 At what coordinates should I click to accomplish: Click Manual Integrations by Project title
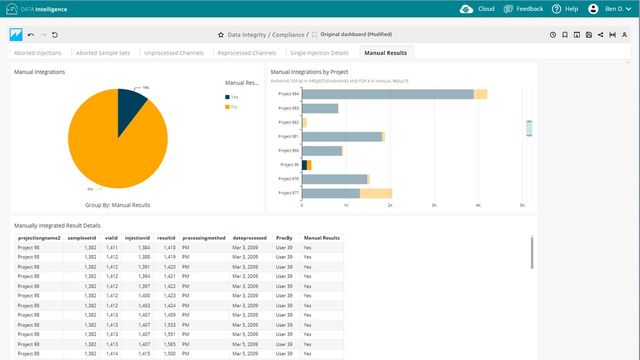pyautogui.click(x=309, y=72)
